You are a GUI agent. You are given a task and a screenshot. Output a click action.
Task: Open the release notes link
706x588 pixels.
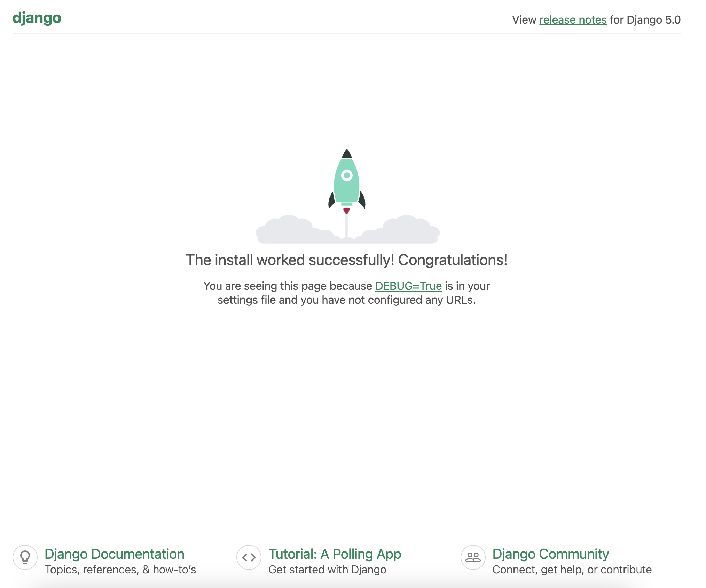(573, 20)
